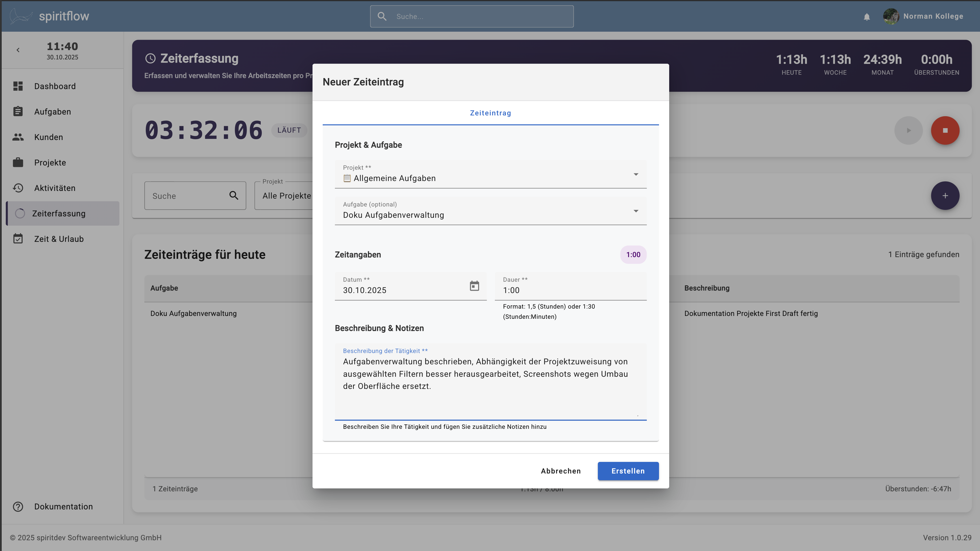Click the '1 Zeiteinträge' footer text
This screenshot has height=551, width=980.
pos(175,489)
